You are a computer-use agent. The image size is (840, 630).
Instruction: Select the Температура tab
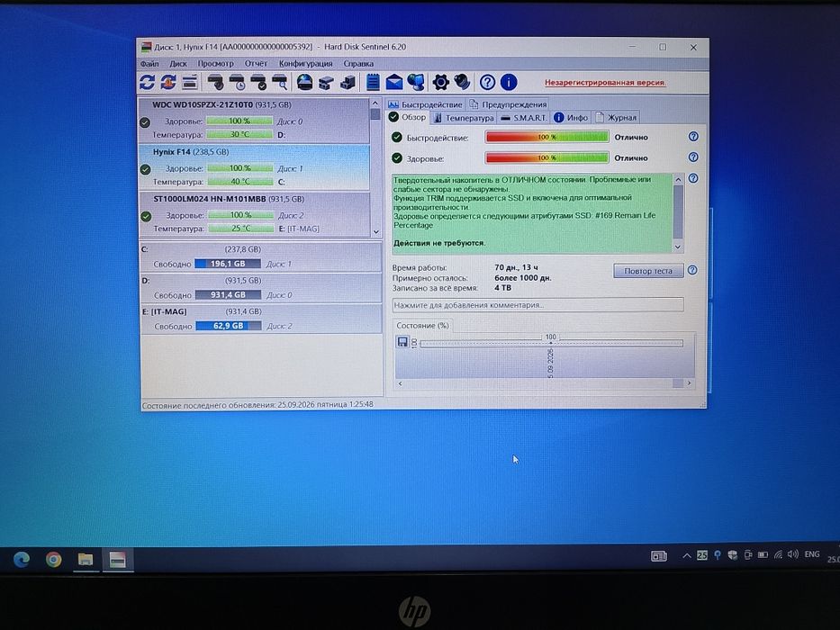(x=464, y=118)
